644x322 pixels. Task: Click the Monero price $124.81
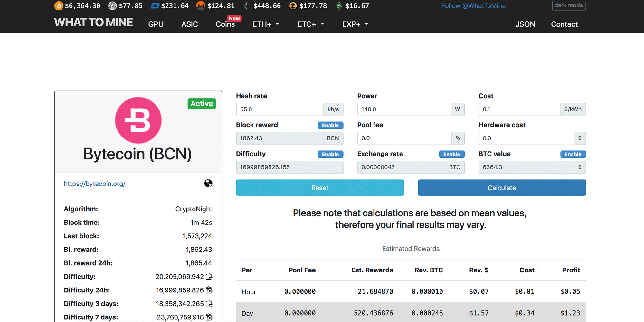click(x=221, y=6)
